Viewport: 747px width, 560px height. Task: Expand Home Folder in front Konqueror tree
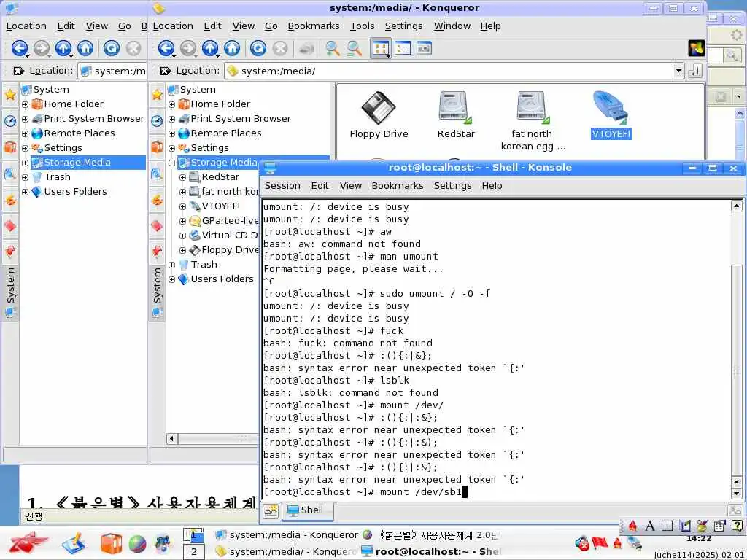coord(172,104)
